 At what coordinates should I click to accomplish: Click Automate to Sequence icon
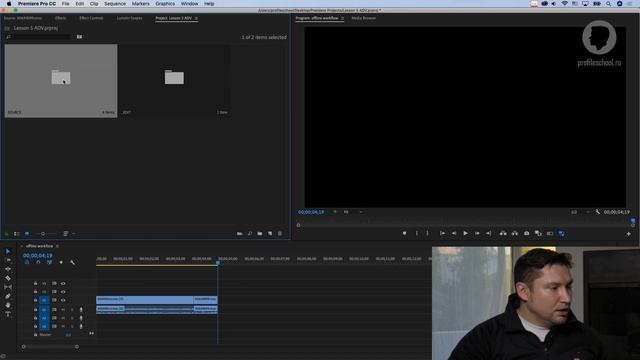point(240,233)
